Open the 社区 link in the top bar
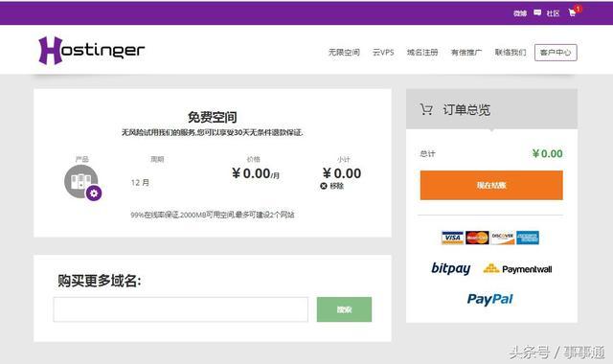 pyautogui.click(x=553, y=13)
